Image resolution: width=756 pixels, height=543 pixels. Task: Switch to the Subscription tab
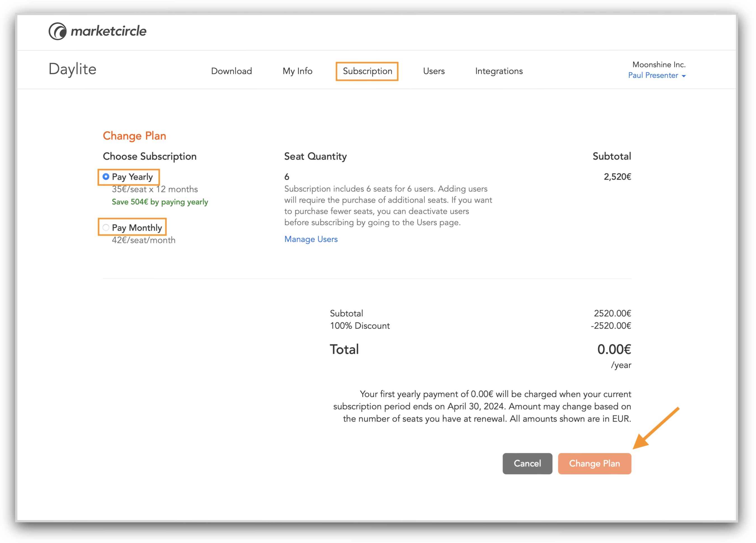pyautogui.click(x=367, y=71)
